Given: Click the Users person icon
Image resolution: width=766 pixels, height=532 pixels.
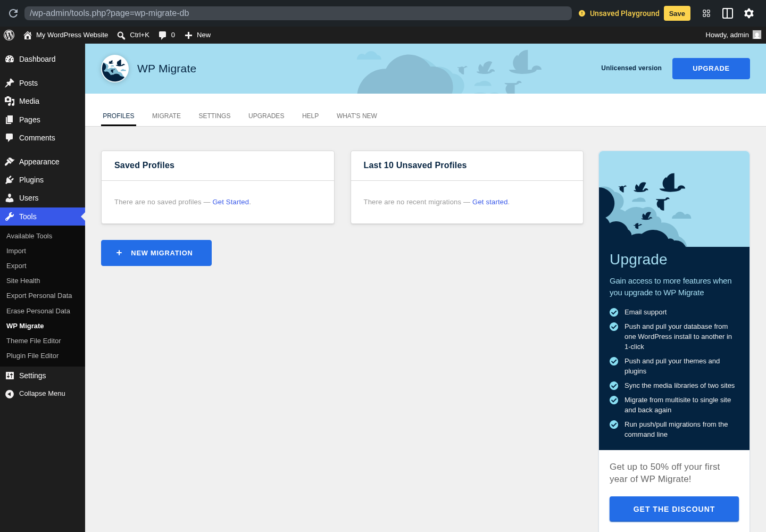Looking at the screenshot, I should [x=10, y=198].
